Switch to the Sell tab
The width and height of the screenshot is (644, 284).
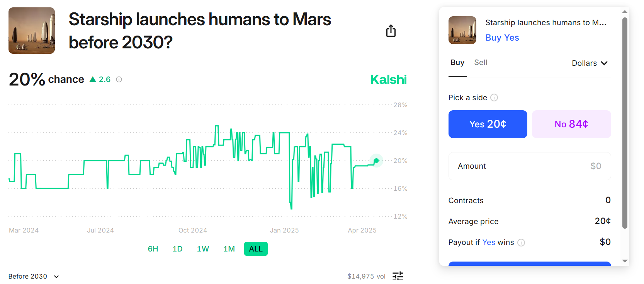coord(481,63)
